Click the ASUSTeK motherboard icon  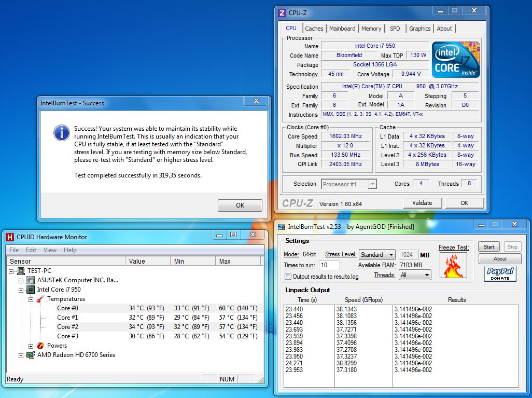[x=31, y=280]
